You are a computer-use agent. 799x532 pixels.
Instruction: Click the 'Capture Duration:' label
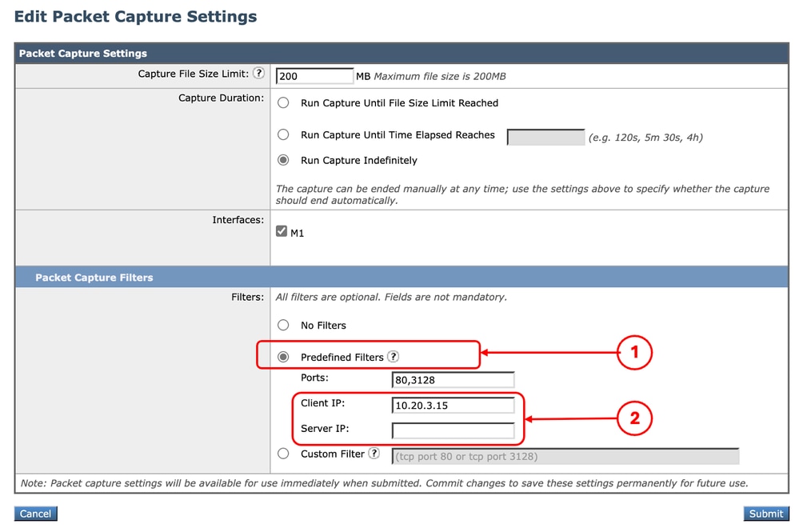pyautogui.click(x=222, y=98)
